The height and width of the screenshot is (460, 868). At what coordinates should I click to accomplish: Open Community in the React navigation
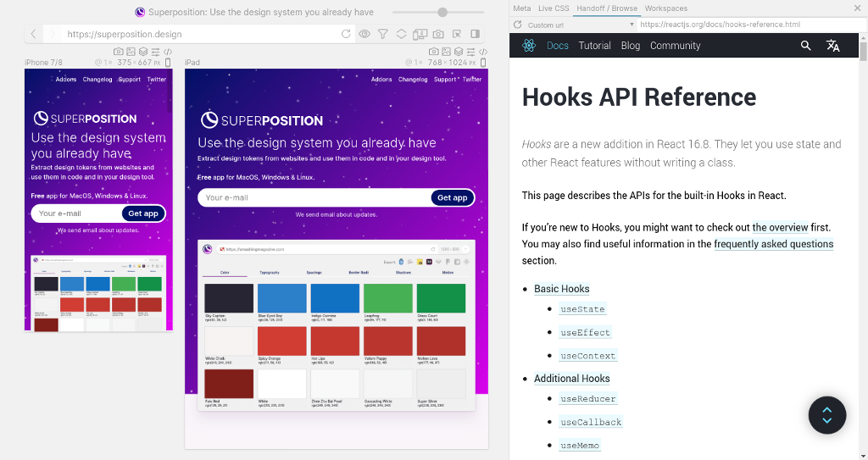tap(676, 46)
